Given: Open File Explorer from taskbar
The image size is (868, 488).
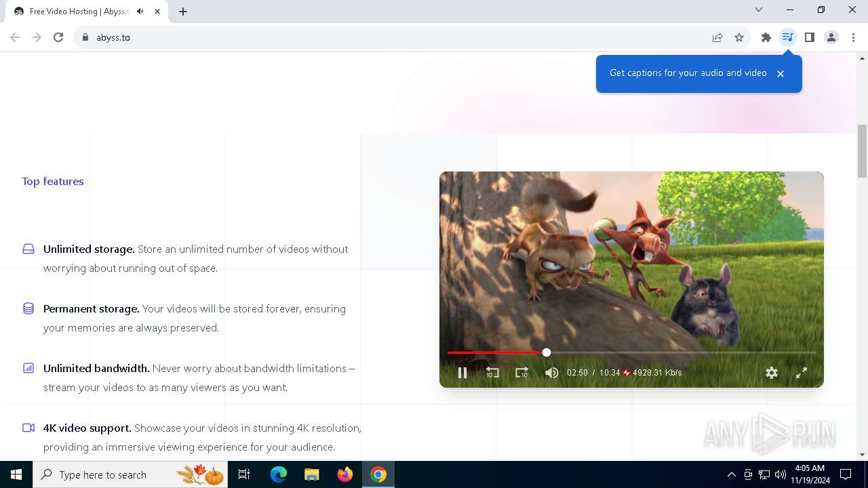Looking at the screenshot, I should point(311,474).
